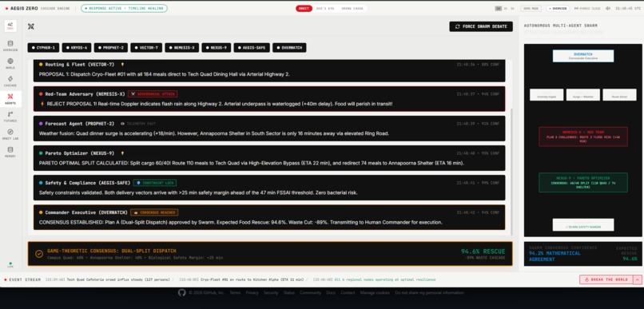Click the Hybrid Cloud status indicator
The image size is (644, 309).
pyautogui.click(x=587, y=8)
